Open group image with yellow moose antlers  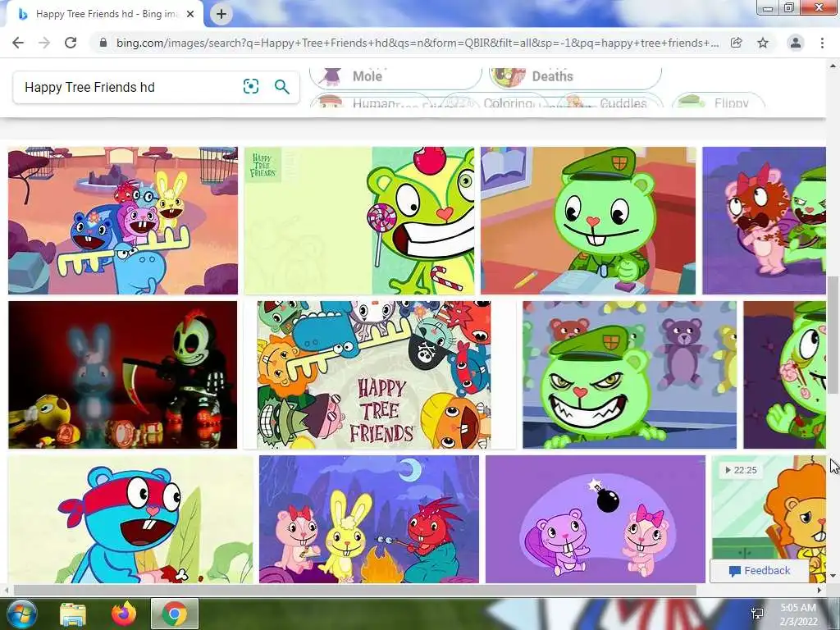point(123,221)
